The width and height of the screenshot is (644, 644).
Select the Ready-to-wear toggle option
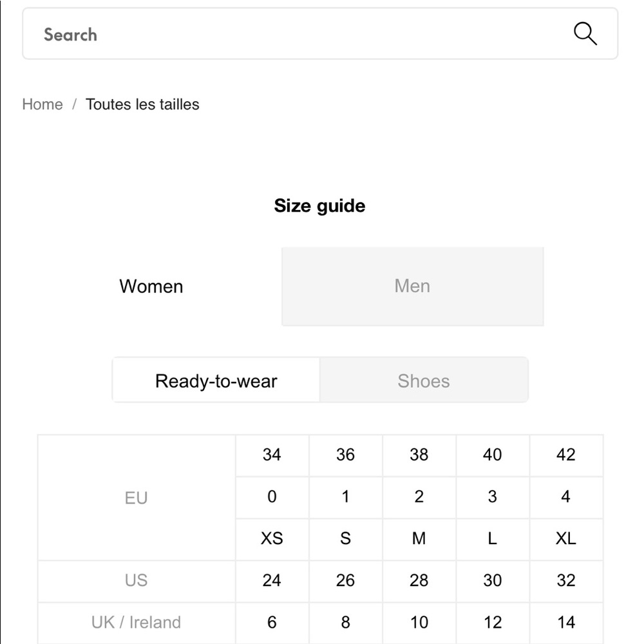(x=216, y=381)
